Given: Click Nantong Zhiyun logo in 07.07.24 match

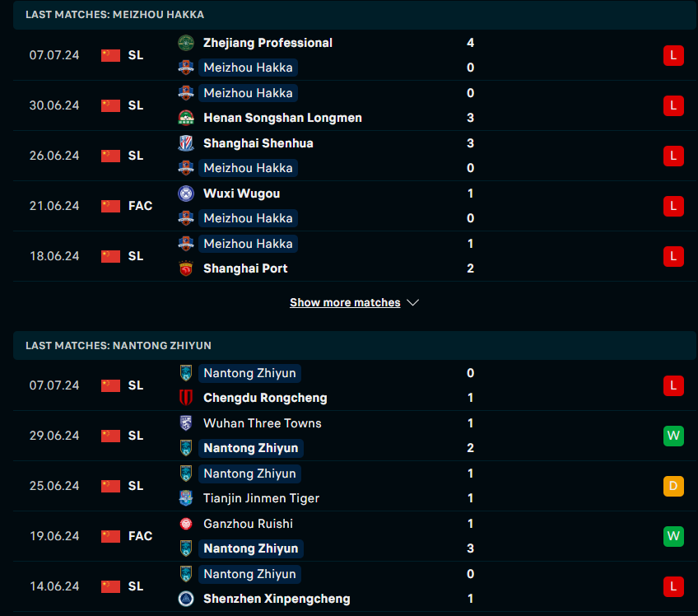Looking at the screenshot, I should (186, 373).
